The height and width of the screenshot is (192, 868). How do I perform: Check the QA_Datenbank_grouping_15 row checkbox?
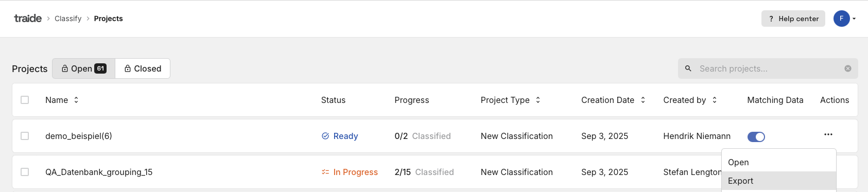tap(25, 172)
